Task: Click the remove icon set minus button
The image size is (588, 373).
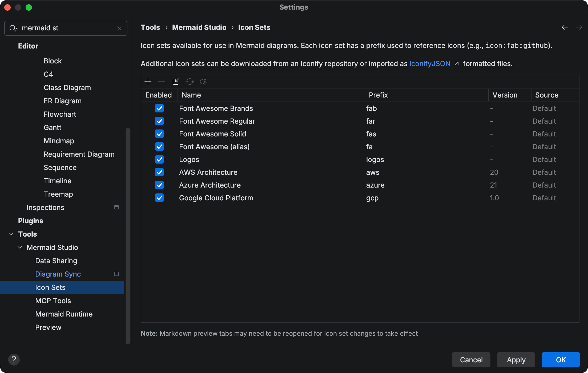Action: (162, 81)
